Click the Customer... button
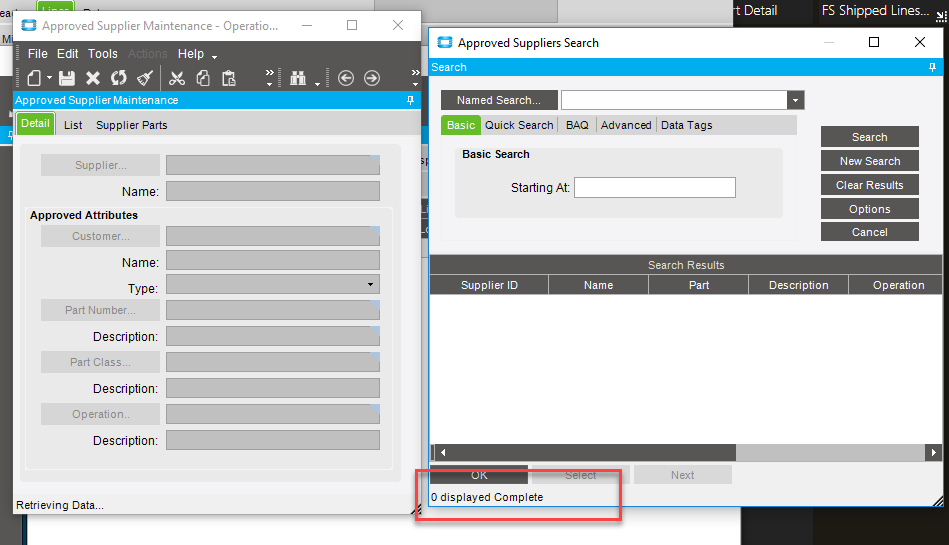The image size is (949, 545). click(100, 236)
